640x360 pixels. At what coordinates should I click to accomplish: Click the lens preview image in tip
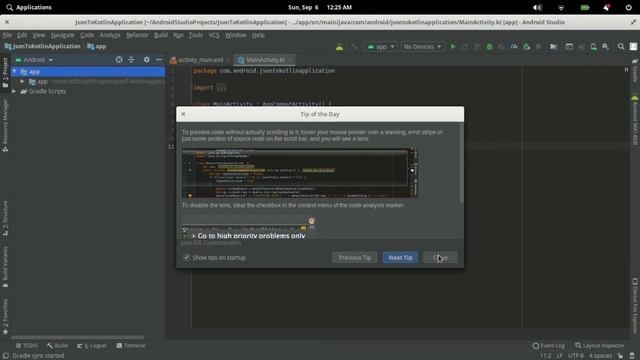(x=300, y=173)
